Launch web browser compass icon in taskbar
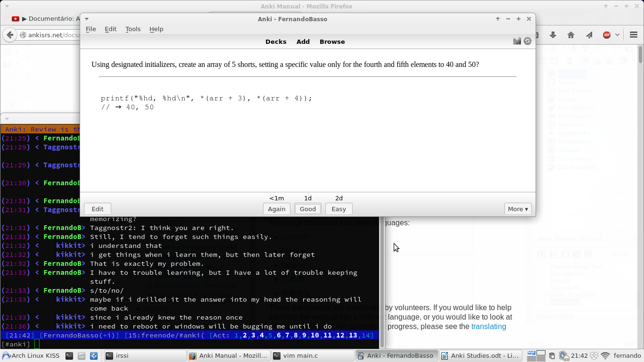Image resolution: width=644 pixels, height=362 pixels. pyautogui.click(x=93, y=356)
